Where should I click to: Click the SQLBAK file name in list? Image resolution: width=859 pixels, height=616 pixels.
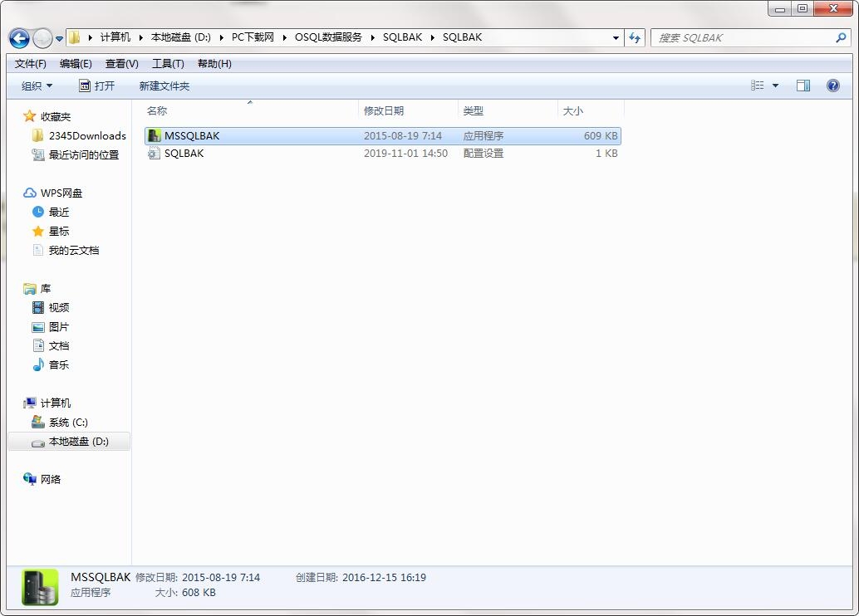pyautogui.click(x=184, y=154)
